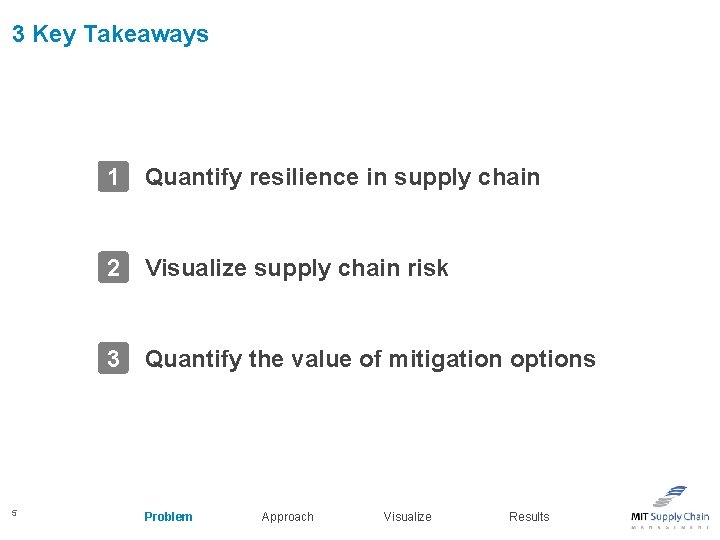Click the slide number 5 marker
The image size is (720, 540).
(14, 513)
